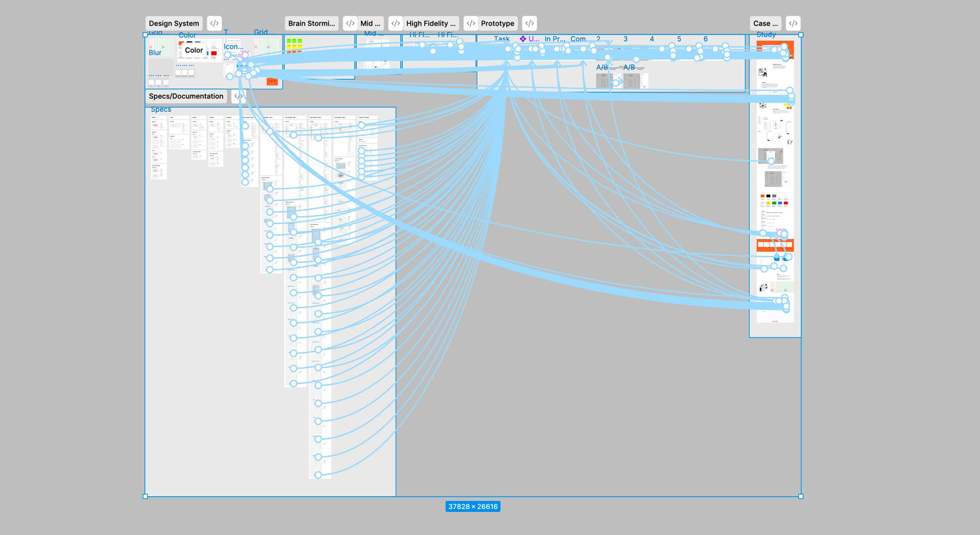Viewport: 980px width, 535px height.
Task: Click the 37828 × 26616 dimension badge
Action: (x=473, y=507)
